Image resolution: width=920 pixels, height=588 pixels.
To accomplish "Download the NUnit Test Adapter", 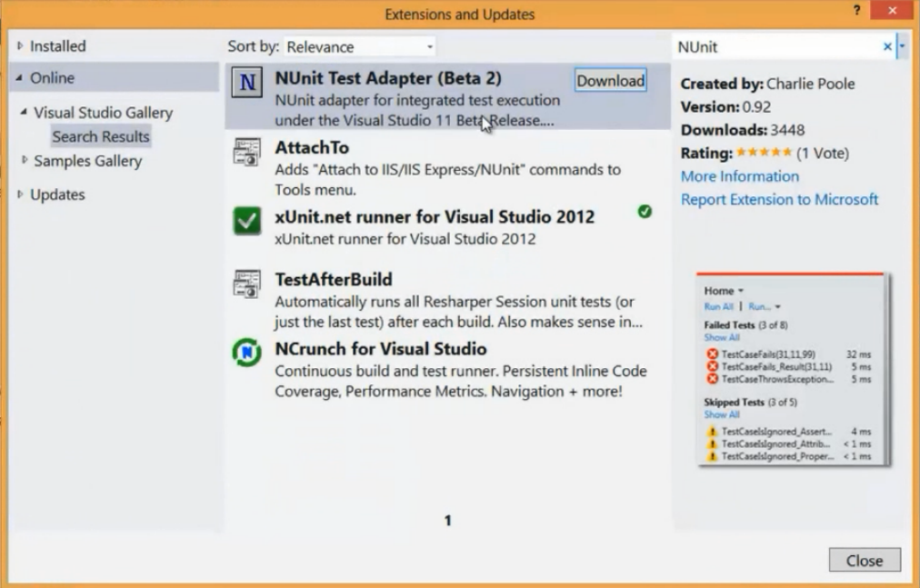I will tap(610, 80).
